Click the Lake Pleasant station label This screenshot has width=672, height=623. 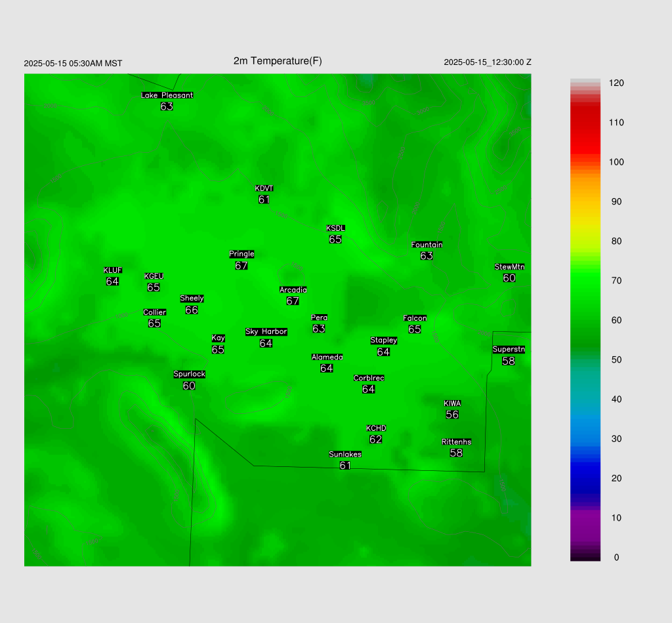(x=167, y=95)
